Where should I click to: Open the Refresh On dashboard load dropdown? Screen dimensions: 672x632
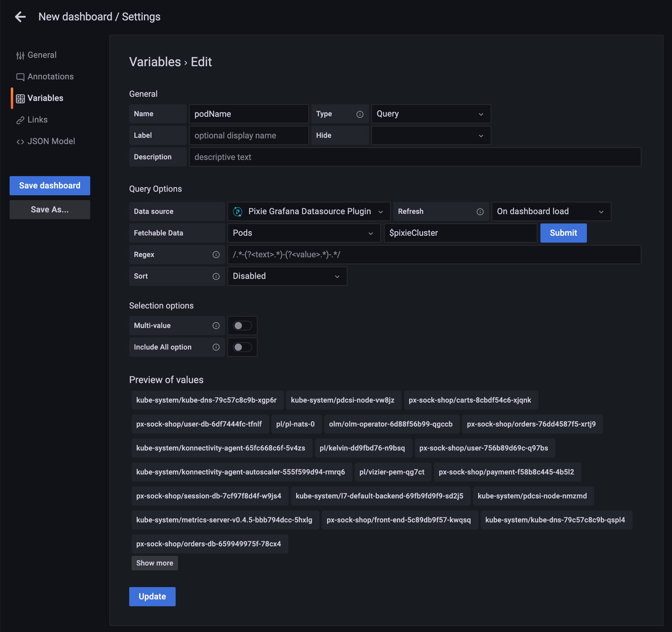click(x=551, y=212)
